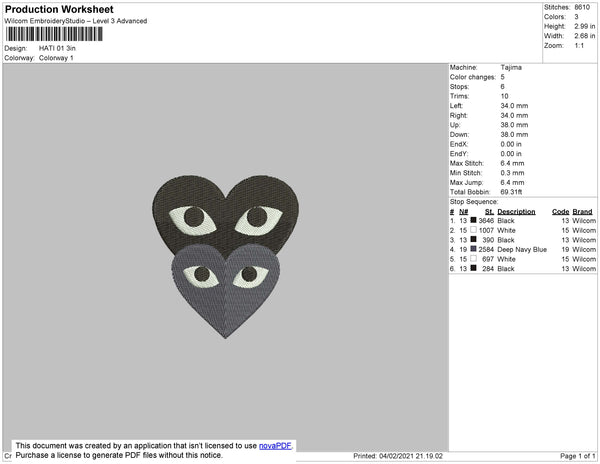Select the black swatch for stitch 390
This screenshot has width=600, height=464.
click(x=473, y=239)
